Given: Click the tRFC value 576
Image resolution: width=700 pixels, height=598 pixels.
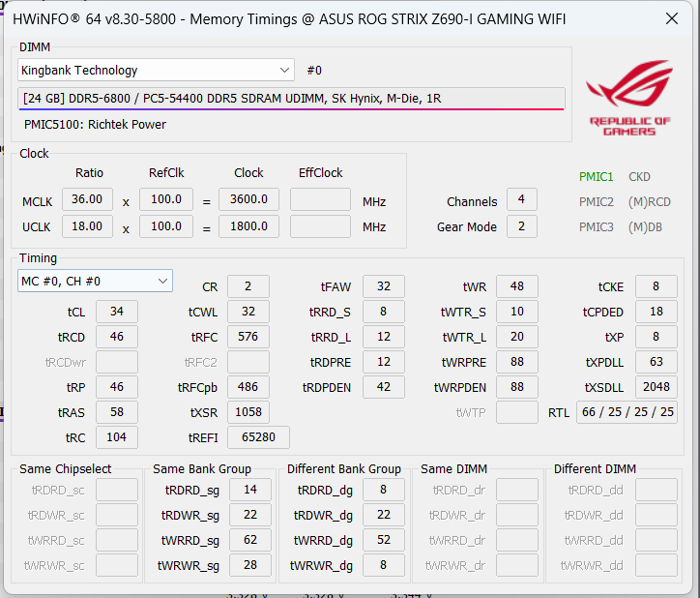Looking at the screenshot, I should 248,337.
